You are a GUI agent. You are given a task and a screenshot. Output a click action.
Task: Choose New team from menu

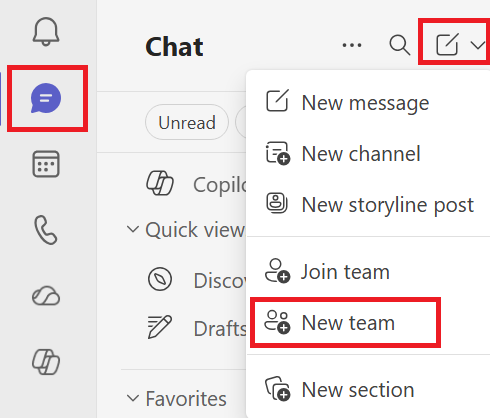(368, 322)
